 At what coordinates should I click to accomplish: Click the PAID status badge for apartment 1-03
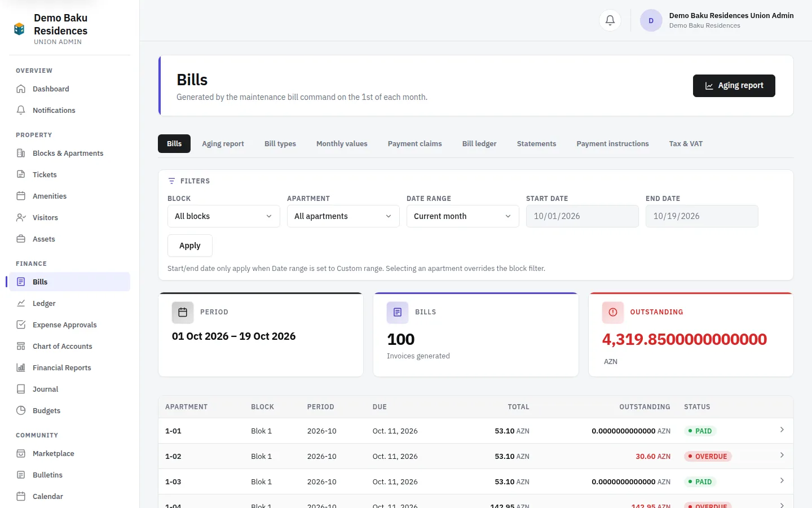700,481
